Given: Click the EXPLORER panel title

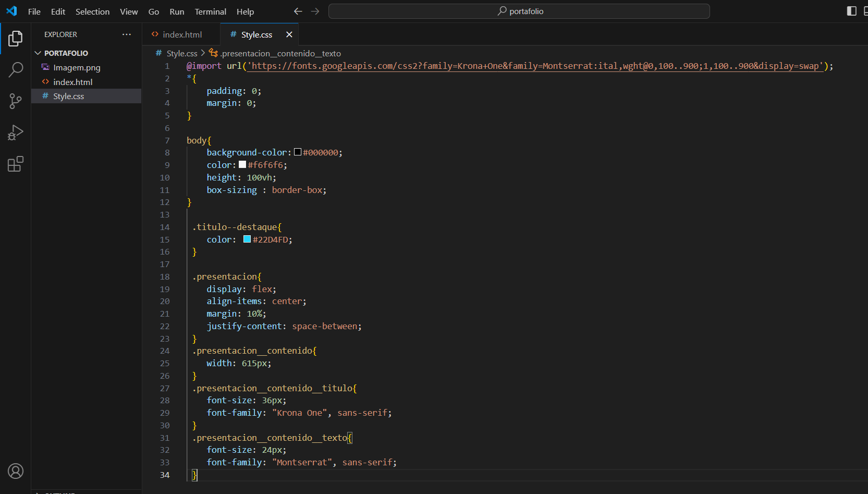Looking at the screenshot, I should (x=60, y=34).
